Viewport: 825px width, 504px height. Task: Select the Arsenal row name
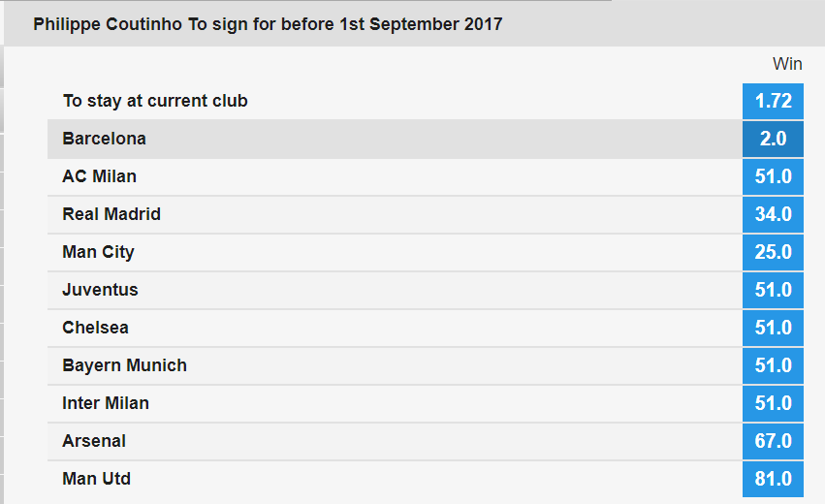pyautogui.click(x=94, y=441)
